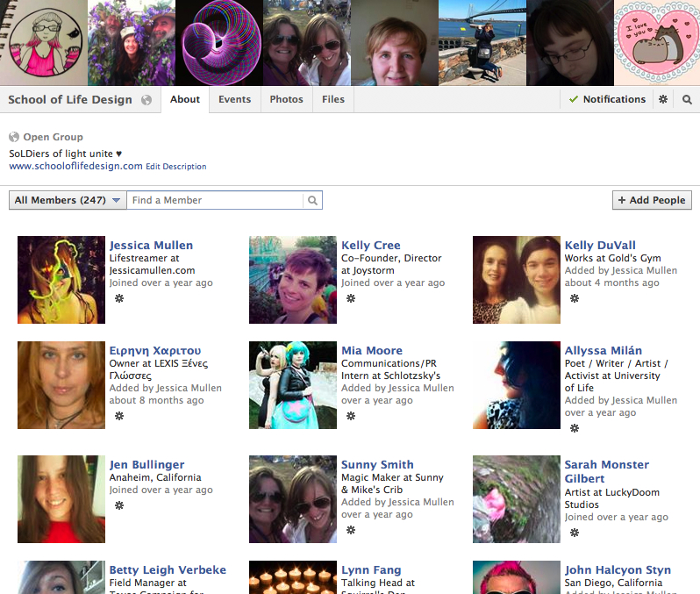Viewport: 700px width, 594px height.
Task: Open settings gear under Jen Bullinger
Action: pos(119,505)
